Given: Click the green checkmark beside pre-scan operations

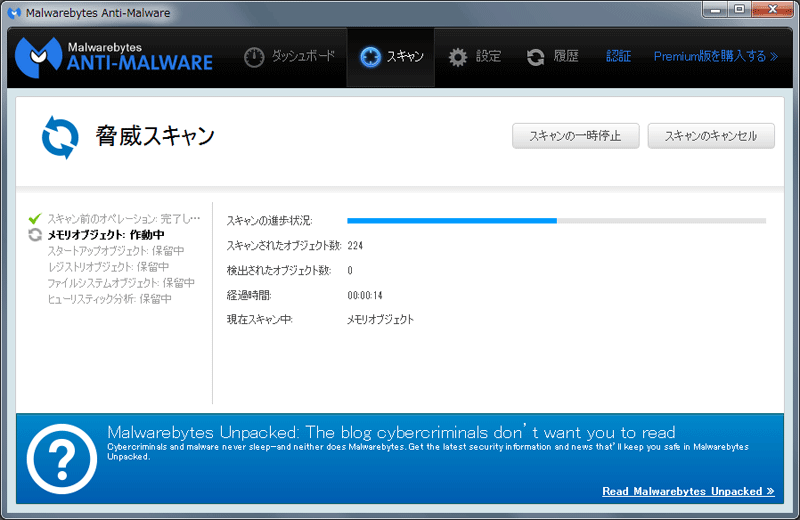Looking at the screenshot, I should click(35, 219).
